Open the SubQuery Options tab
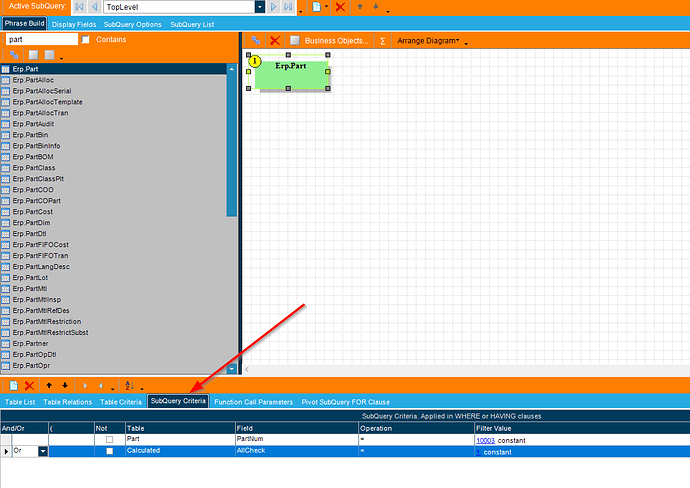Viewport: 690px width, 488px height. tap(132, 24)
